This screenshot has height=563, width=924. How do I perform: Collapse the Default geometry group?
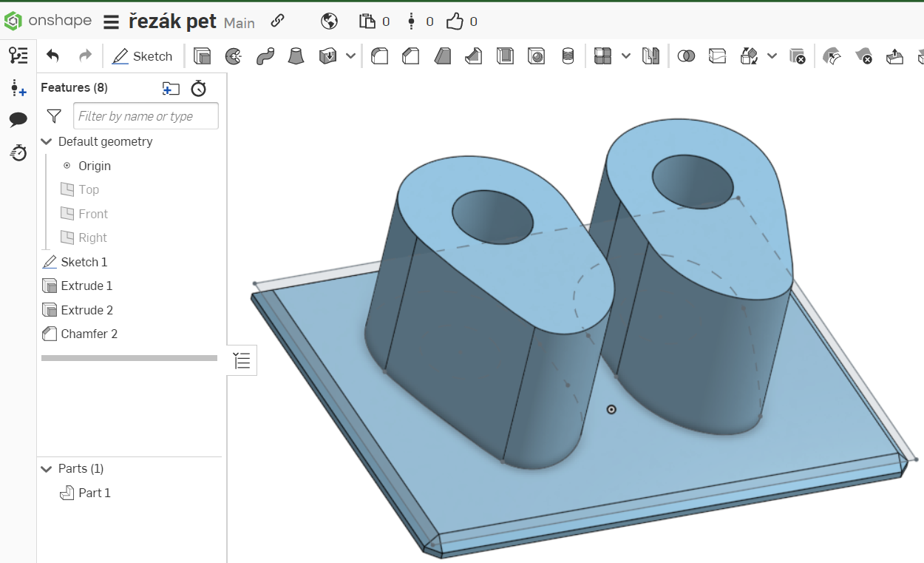click(x=47, y=141)
